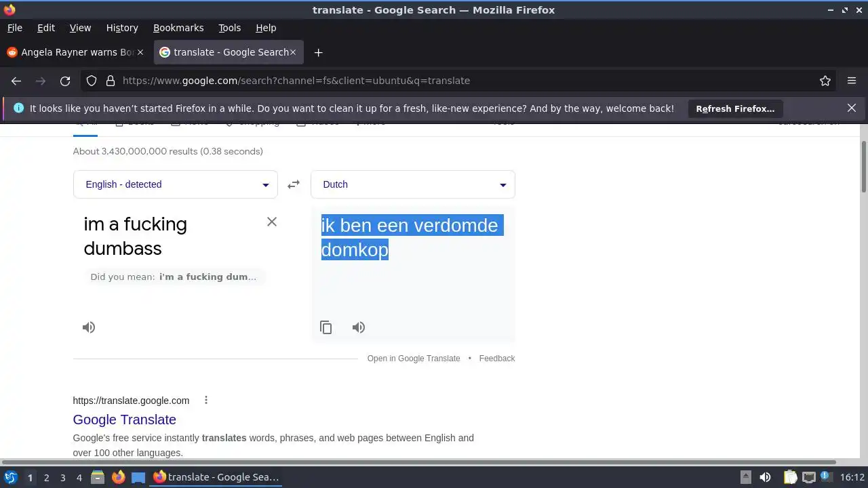Open the network tray icon
The image size is (868, 488).
809,477
